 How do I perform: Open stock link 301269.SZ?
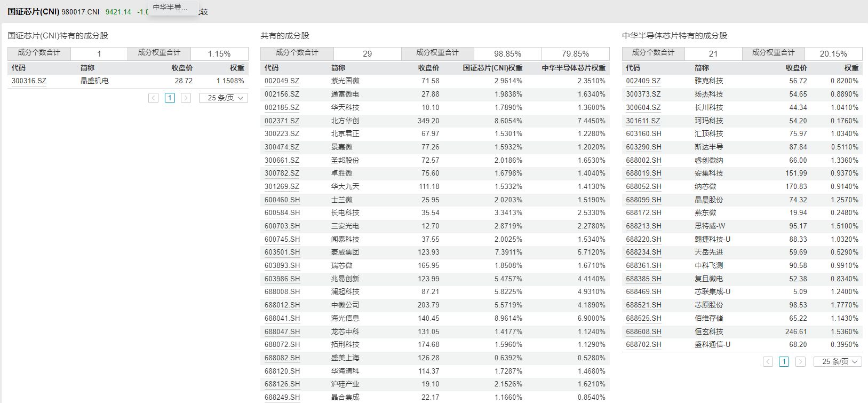(x=282, y=187)
